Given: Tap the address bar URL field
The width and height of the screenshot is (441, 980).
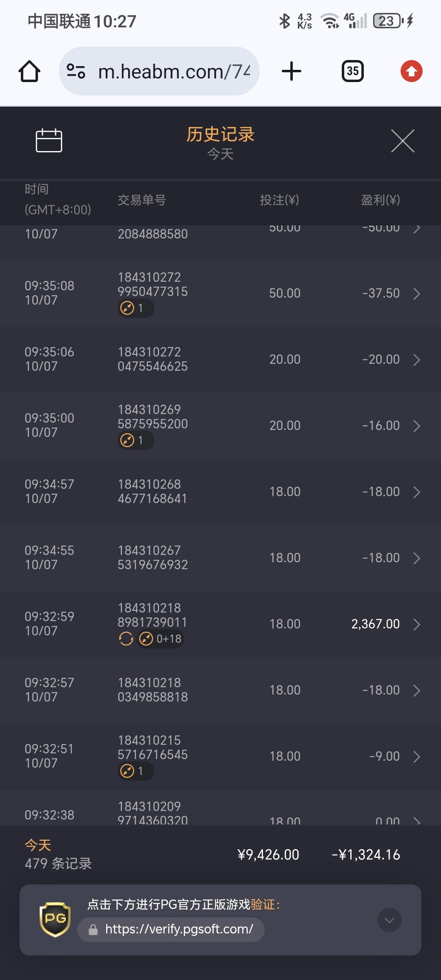Looking at the screenshot, I should (x=174, y=71).
